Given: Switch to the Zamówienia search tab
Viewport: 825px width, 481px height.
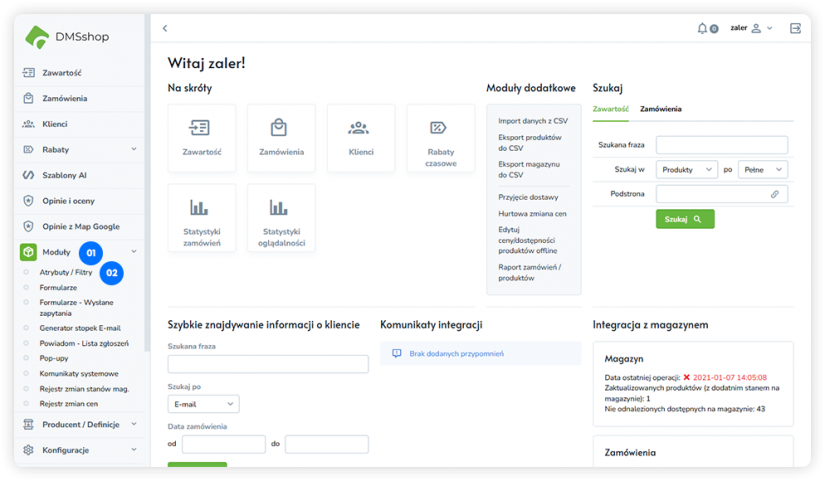Looking at the screenshot, I should click(x=661, y=108).
